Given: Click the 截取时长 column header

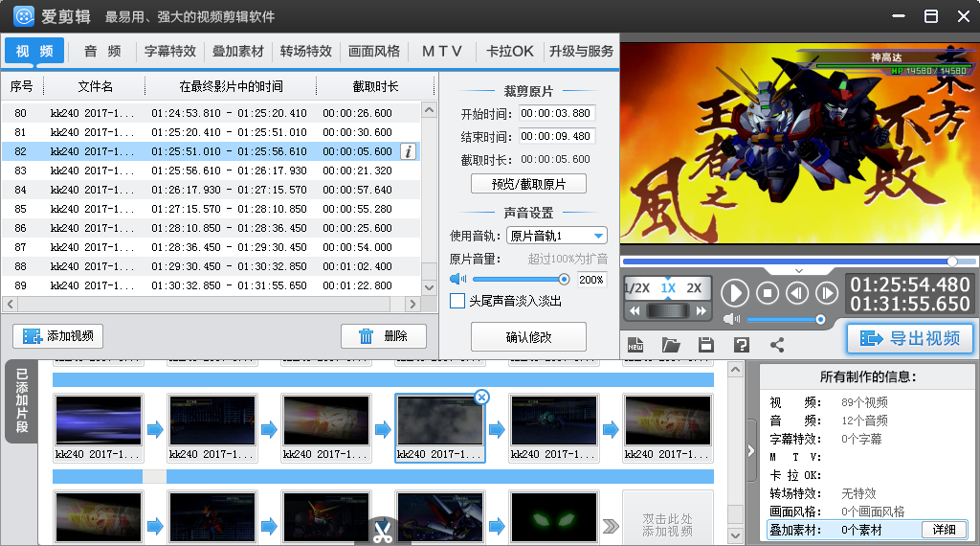Looking at the screenshot, I should point(375,86).
